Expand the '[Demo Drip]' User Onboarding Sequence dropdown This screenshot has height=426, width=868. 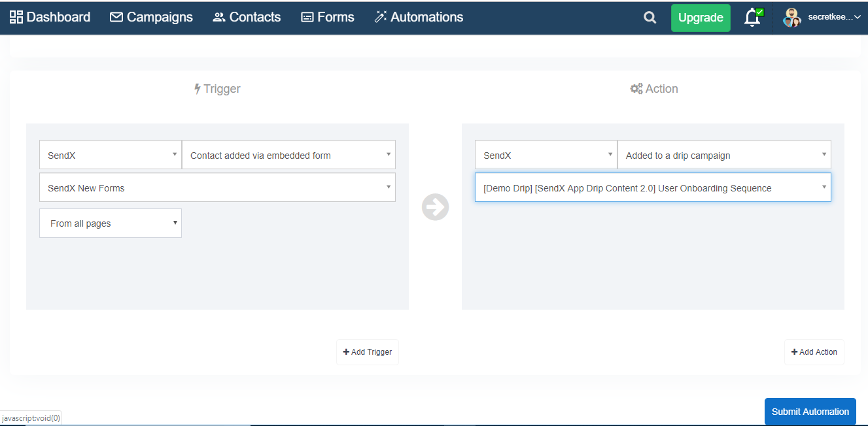653,188
